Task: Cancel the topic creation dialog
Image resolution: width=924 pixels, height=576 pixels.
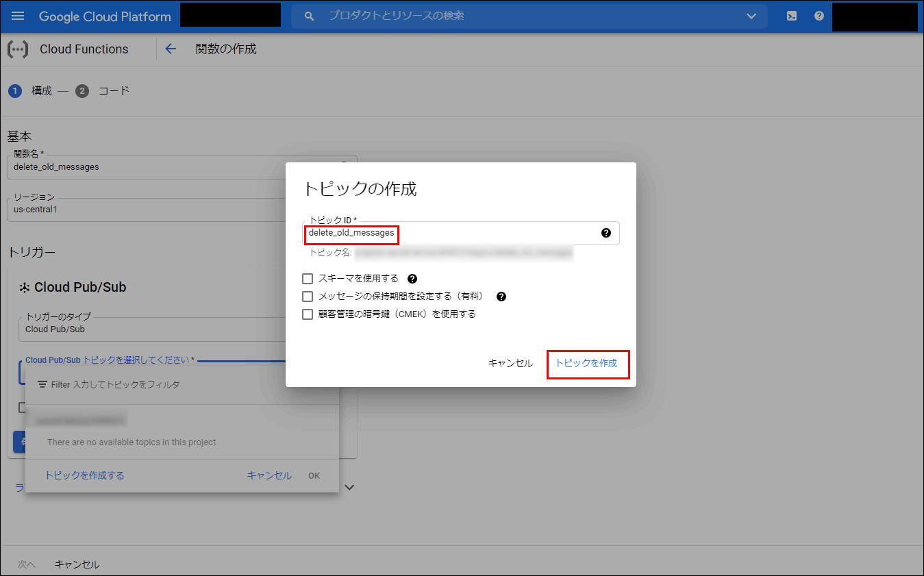Action: pyautogui.click(x=510, y=363)
